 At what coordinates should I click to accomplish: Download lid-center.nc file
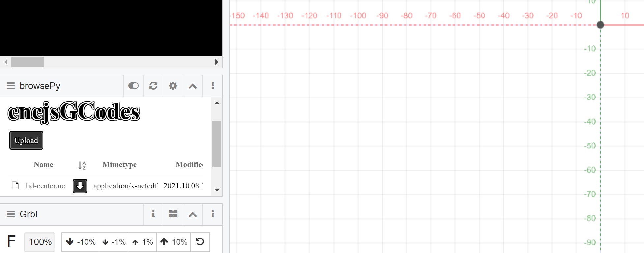[80, 186]
